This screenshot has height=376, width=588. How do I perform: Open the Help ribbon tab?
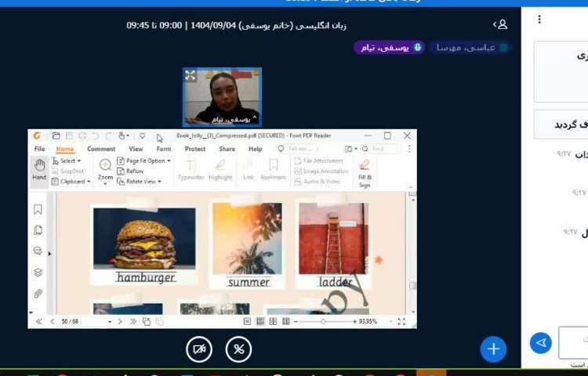pos(255,149)
